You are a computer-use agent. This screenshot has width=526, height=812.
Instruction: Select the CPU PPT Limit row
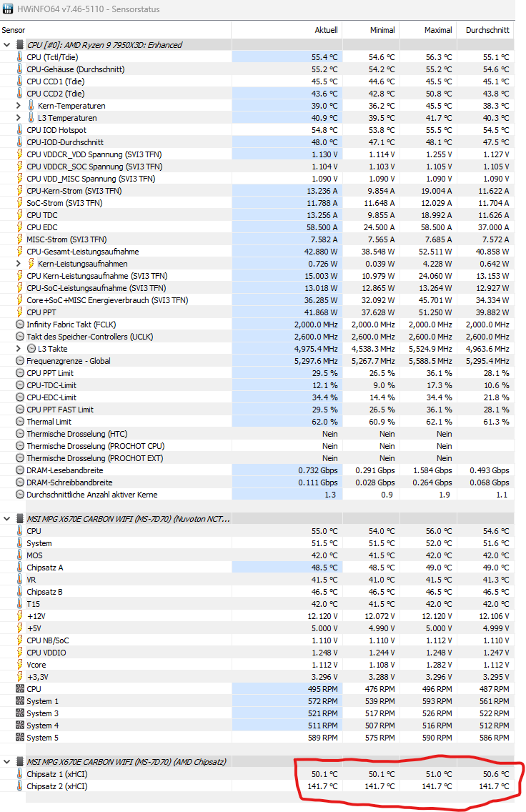pos(257,373)
